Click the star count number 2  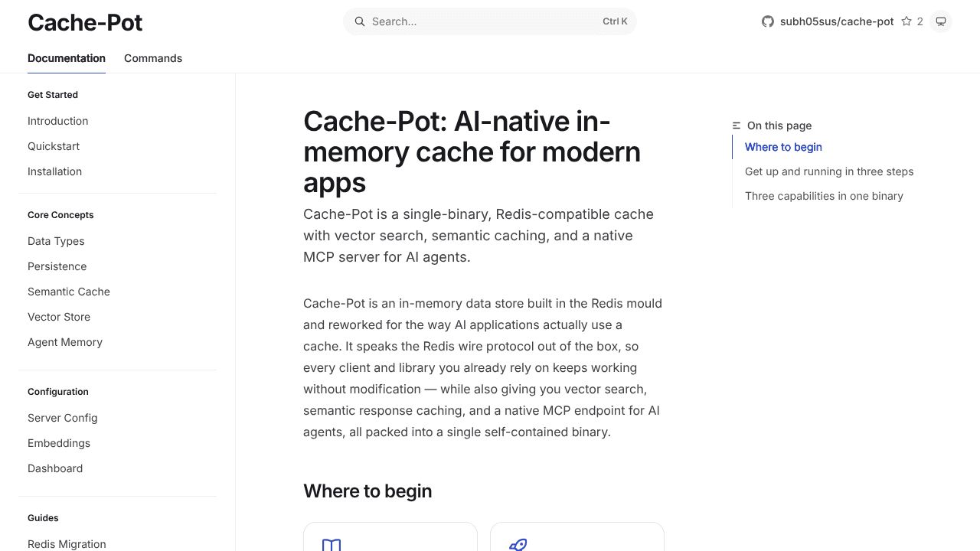coord(920,21)
